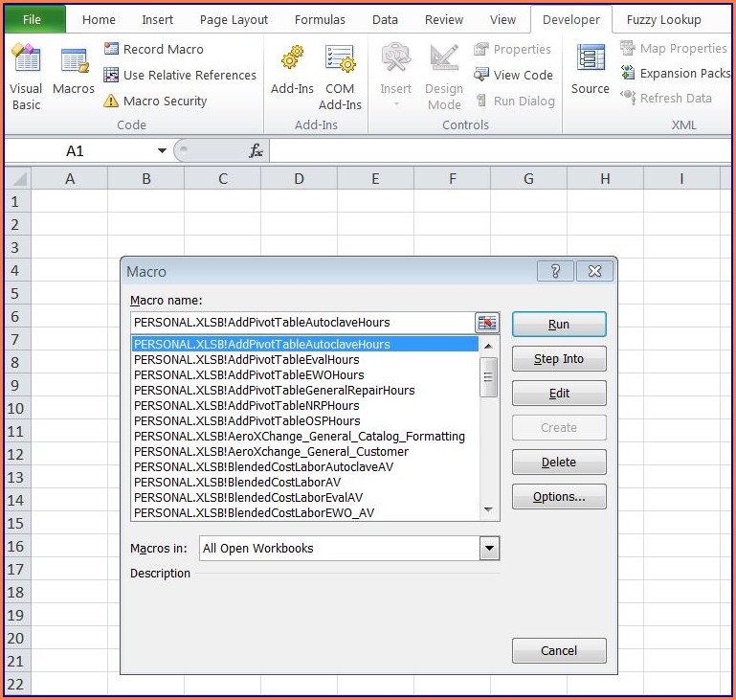Open XML Expansion Packs
The height and width of the screenshot is (700, 736).
tap(676, 73)
